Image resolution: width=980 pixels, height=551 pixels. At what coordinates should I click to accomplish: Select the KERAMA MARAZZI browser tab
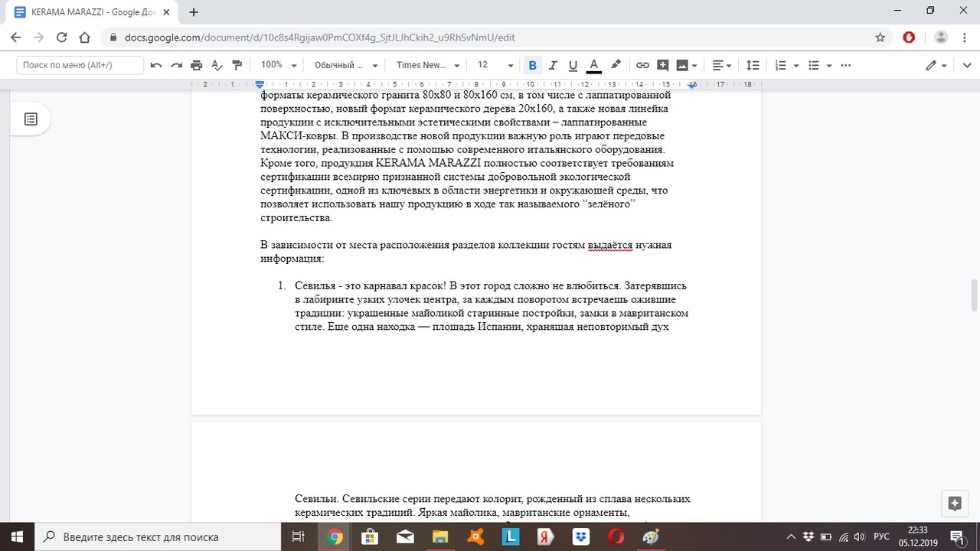pos(92,12)
